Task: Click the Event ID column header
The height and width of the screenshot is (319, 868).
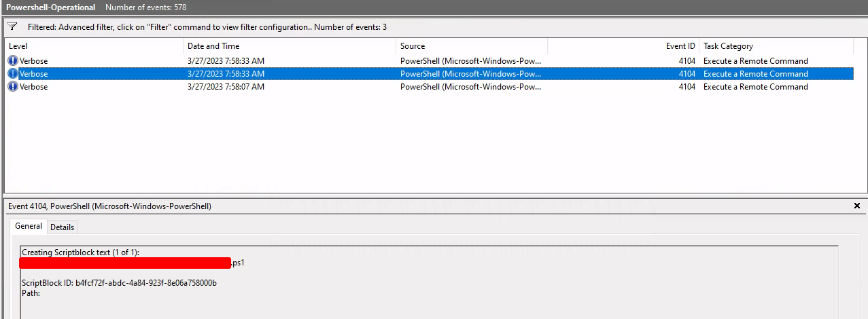Action: click(x=680, y=46)
